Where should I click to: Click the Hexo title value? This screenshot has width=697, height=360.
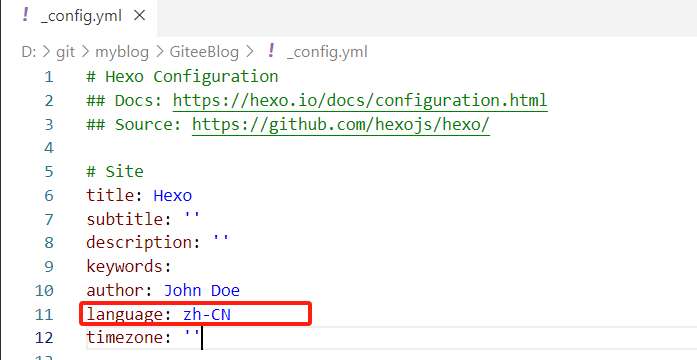[172, 196]
